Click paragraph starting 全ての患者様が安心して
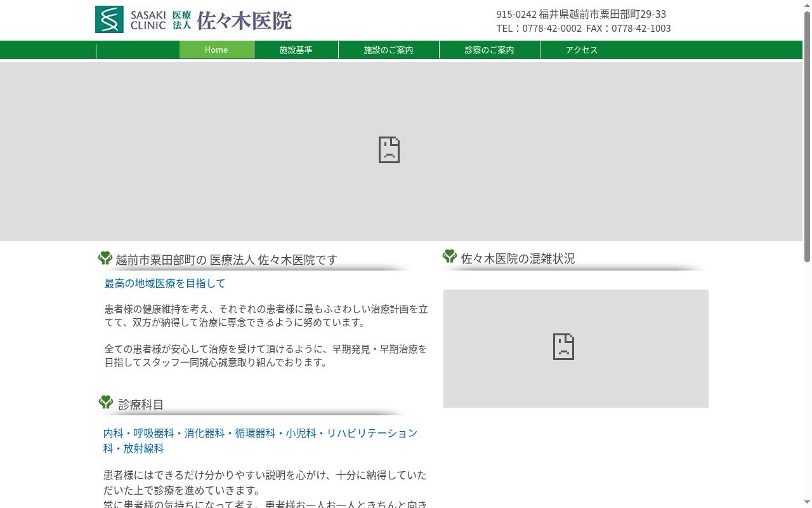This screenshot has height=508, width=812. pyautogui.click(x=266, y=356)
